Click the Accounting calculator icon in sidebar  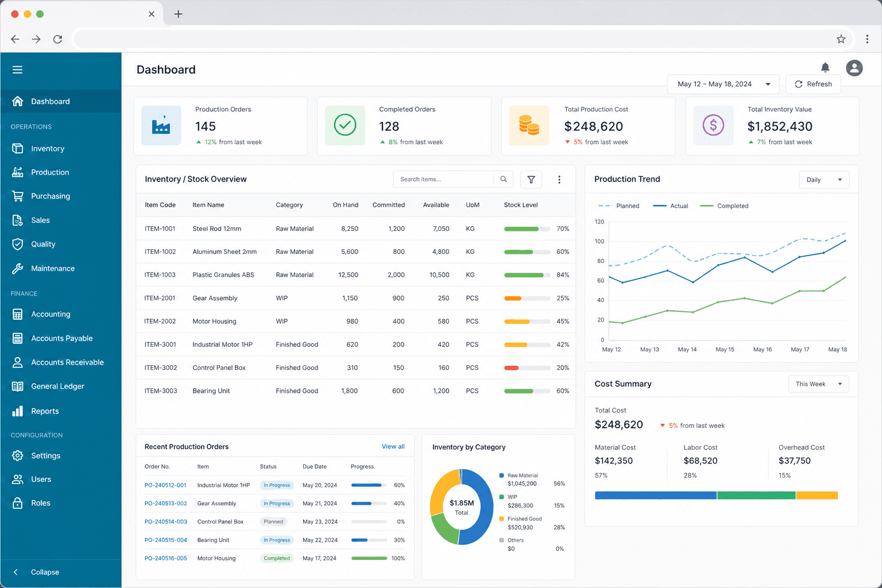[x=18, y=314]
